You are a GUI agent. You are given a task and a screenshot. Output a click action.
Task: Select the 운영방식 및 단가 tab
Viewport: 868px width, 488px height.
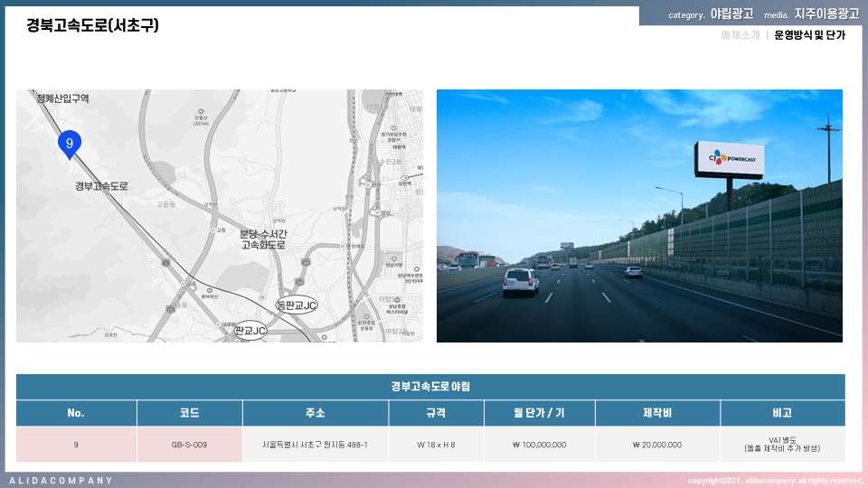(x=809, y=35)
